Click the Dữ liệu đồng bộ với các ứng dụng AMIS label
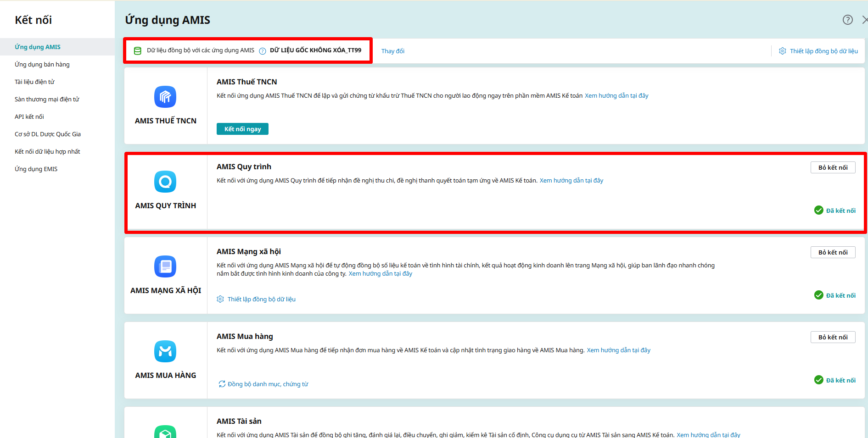868x438 pixels. (201, 50)
